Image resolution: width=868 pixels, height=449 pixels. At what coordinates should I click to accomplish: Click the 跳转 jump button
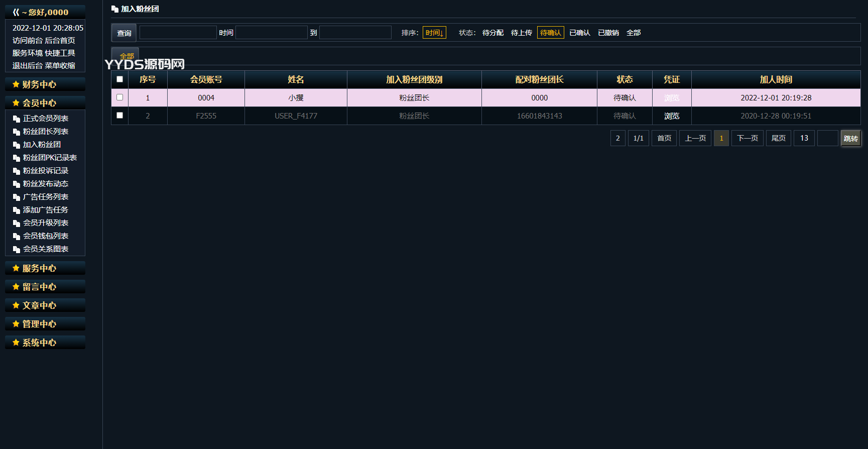click(851, 139)
